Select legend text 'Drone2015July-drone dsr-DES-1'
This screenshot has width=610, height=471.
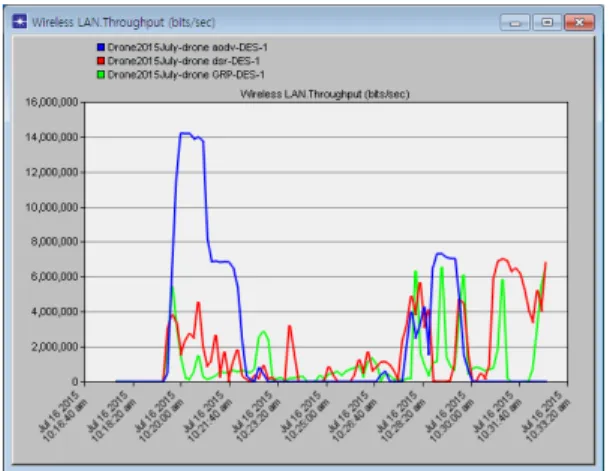click(x=184, y=61)
